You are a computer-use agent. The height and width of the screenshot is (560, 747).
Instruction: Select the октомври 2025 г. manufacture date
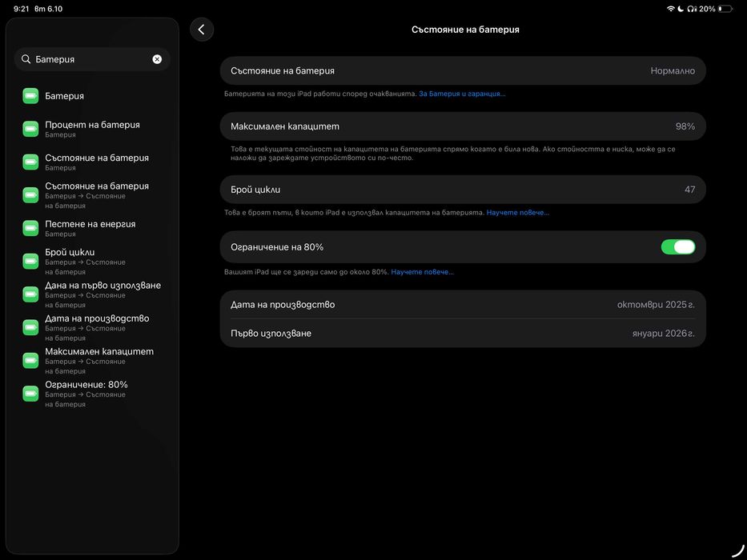[656, 305]
